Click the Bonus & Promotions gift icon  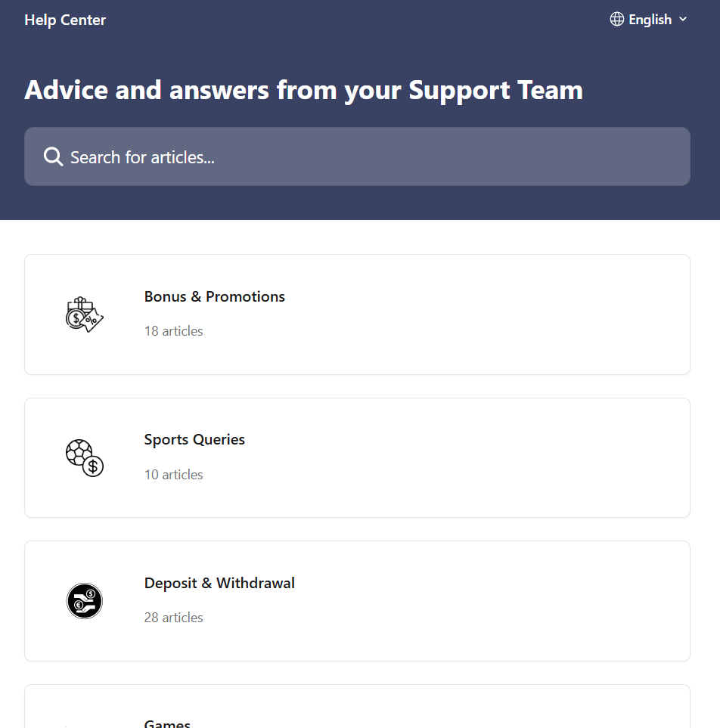coord(84,314)
